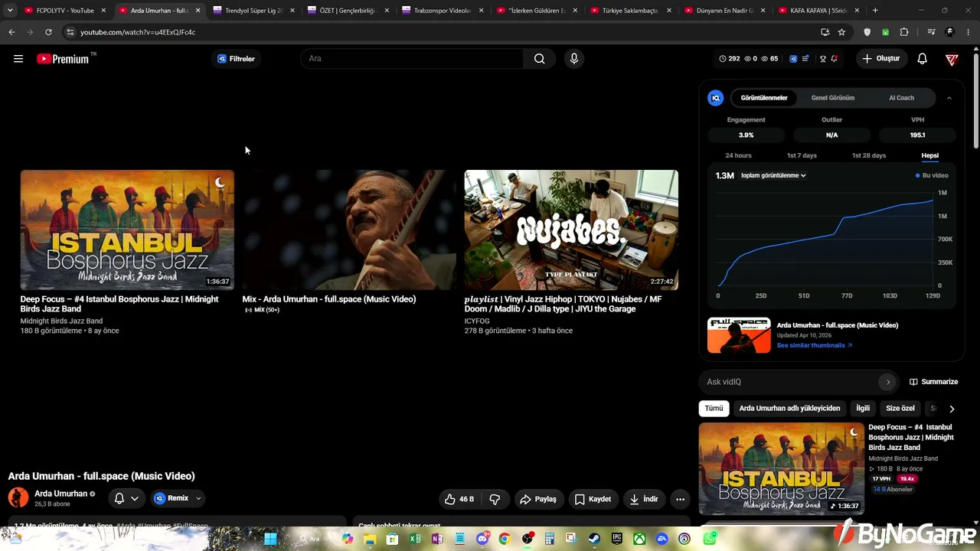Bookmark this page with the star icon
This screenshot has height=551, width=980.
click(841, 32)
